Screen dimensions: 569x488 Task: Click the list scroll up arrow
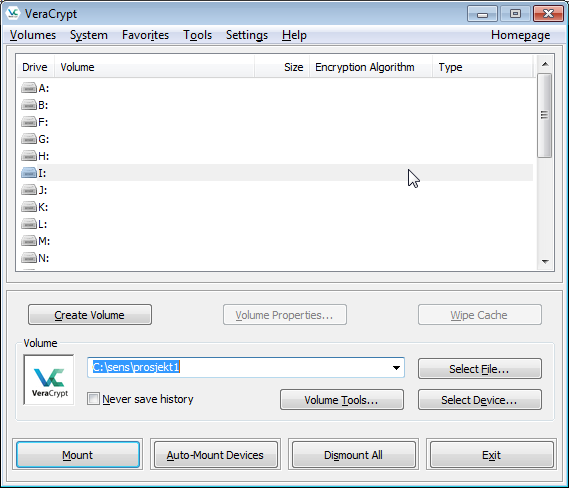[x=545, y=64]
